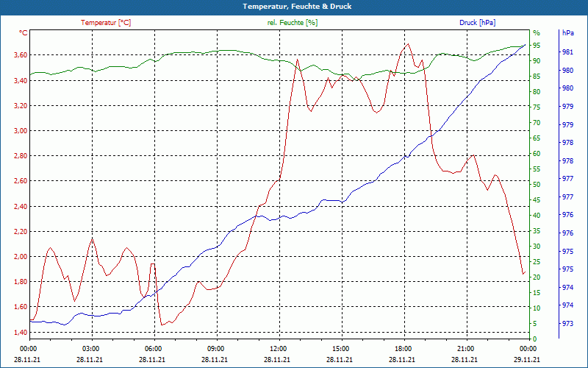Pick the "2,40" temperature axis tick
Image resolution: width=588 pixels, height=368 pixels.
[21, 206]
